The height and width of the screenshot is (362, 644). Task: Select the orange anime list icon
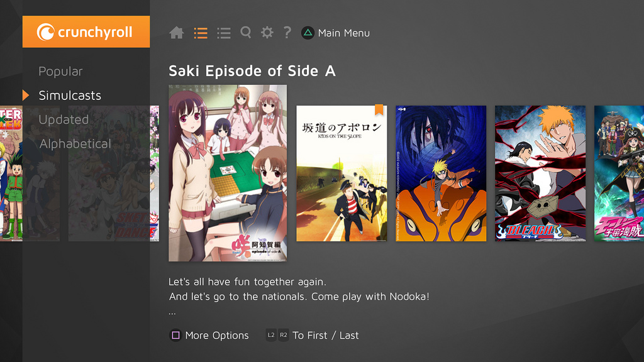pyautogui.click(x=201, y=33)
